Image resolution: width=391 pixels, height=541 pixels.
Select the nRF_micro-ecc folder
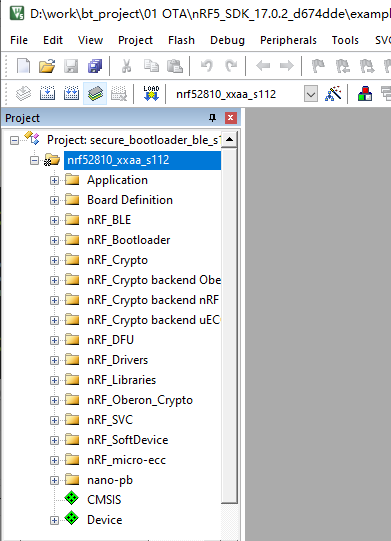pos(126,460)
